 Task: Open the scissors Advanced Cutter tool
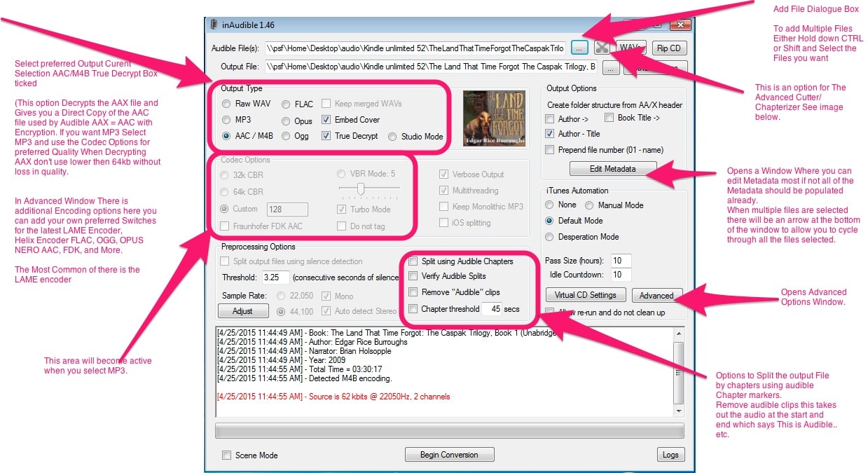601,48
